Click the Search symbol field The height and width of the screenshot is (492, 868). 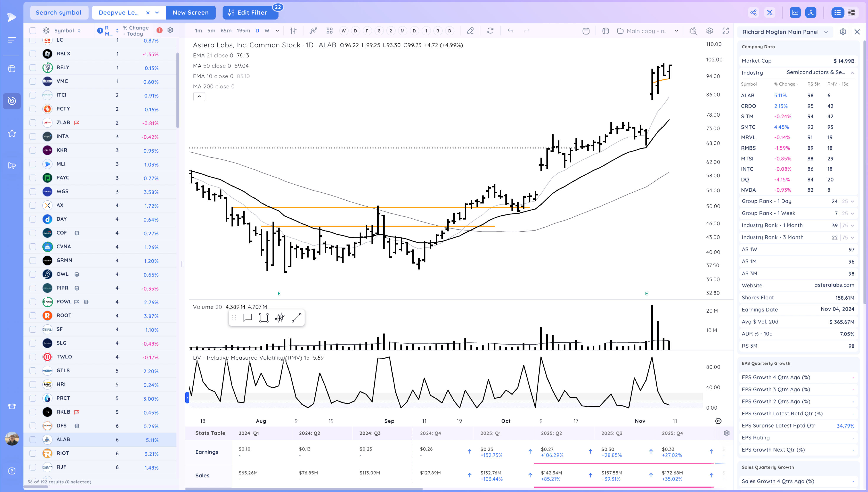(59, 13)
